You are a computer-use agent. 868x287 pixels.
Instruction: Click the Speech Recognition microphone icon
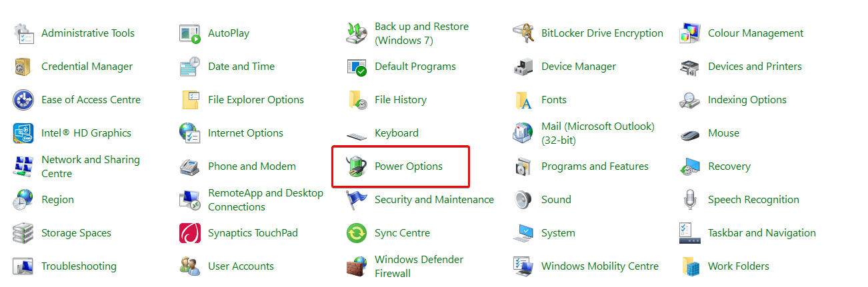click(x=690, y=200)
